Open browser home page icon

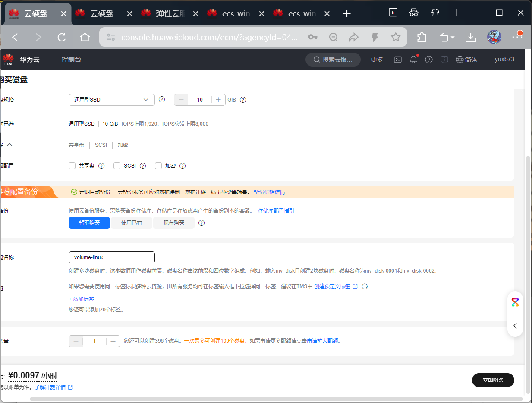coord(85,38)
